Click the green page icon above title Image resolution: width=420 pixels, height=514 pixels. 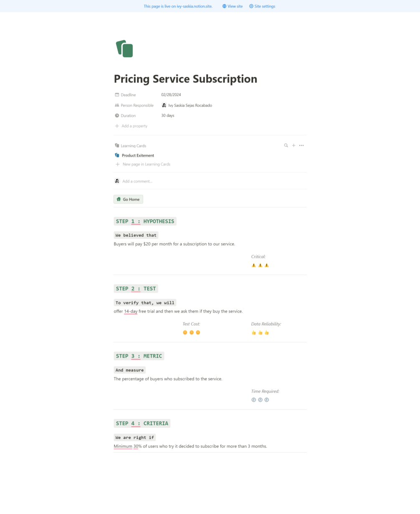125,49
